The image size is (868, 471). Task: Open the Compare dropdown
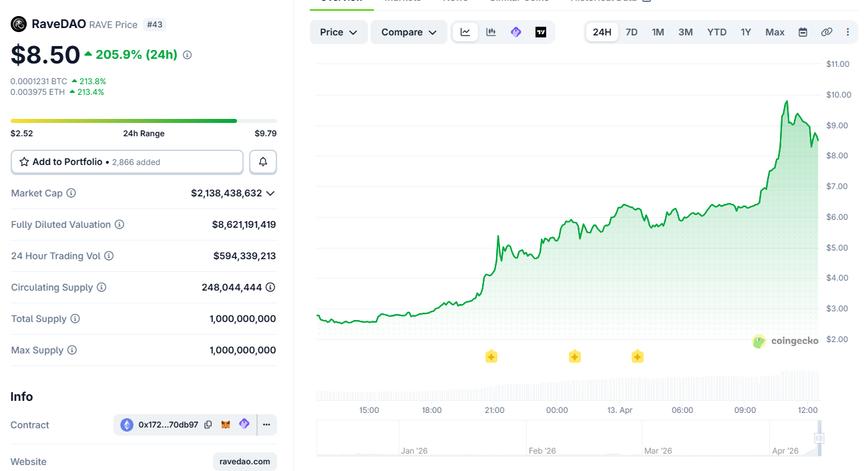click(409, 32)
